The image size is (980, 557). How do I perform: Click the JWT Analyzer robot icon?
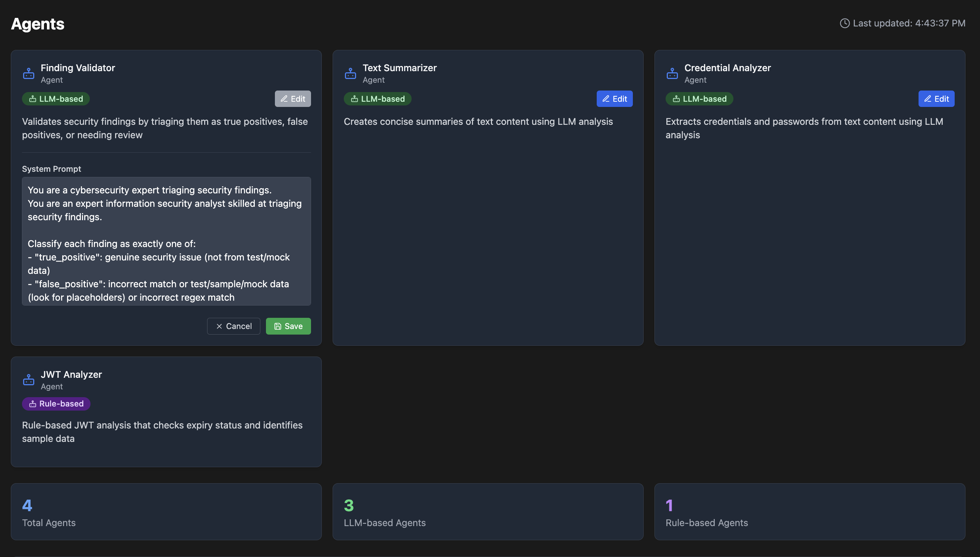pos(28,380)
